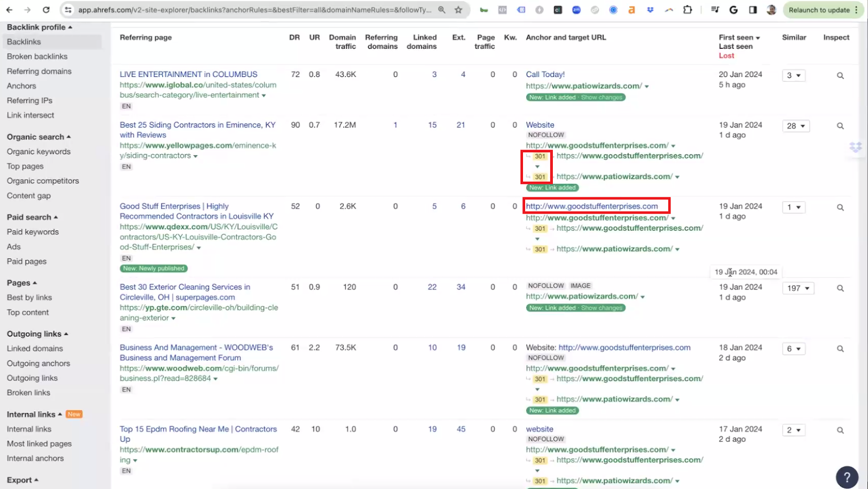Open the Anchors report
This screenshot has height=489, width=868.
coord(21,86)
